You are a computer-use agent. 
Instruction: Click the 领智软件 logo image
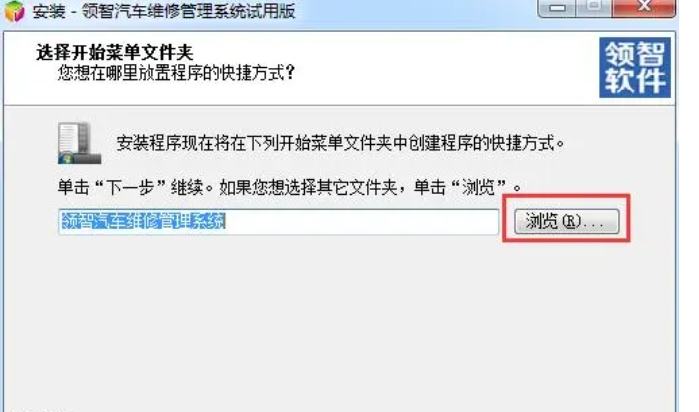pos(635,67)
